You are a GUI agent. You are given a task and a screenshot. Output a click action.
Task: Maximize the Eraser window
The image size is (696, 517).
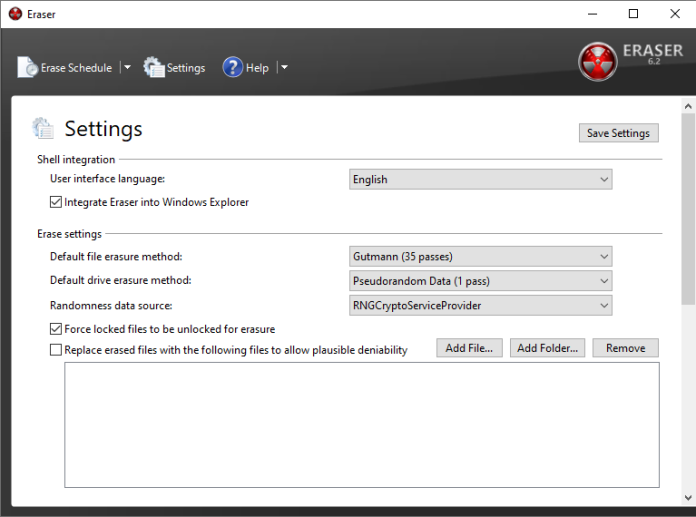(x=633, y=14)
